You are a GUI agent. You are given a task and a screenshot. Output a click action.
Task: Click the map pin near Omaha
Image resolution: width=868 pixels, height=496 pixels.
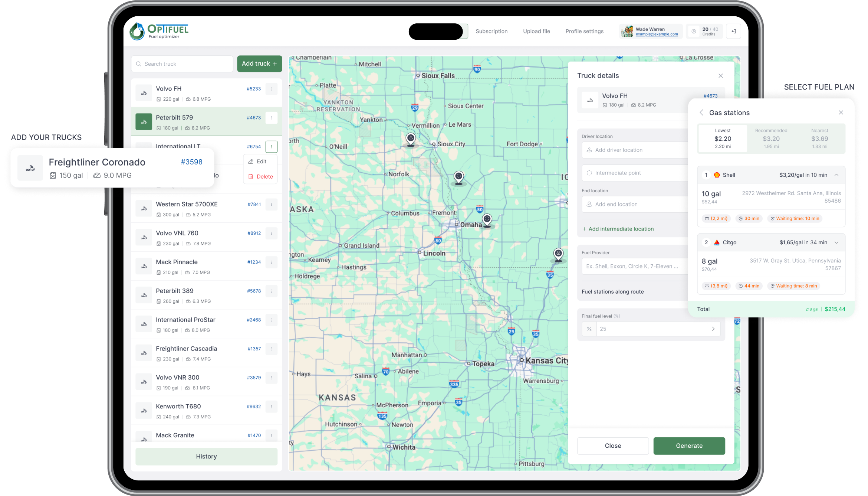point(487,219)
